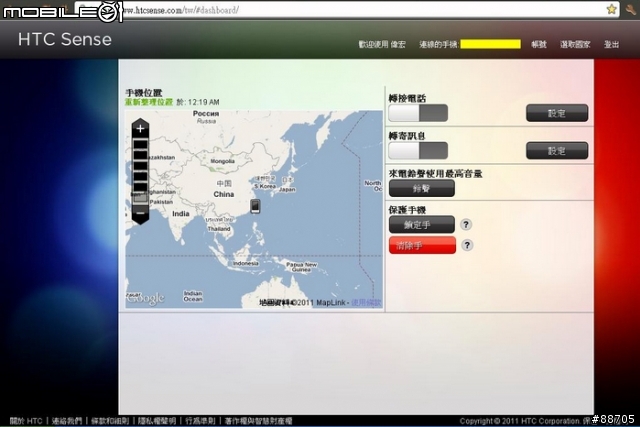This screenshot has height=427, width=640.
Task: Click the Indonesia label on the map
Action: 246,263
